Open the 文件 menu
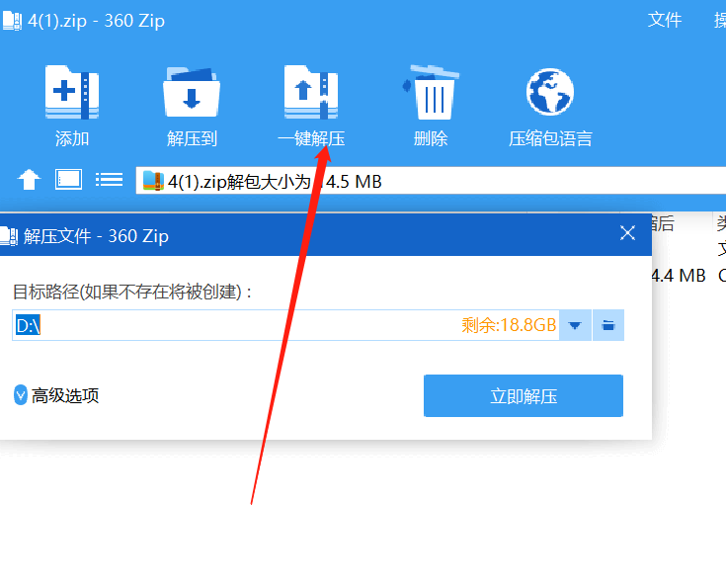Viewport: 726px width, 588px height. tap(665, 20)
